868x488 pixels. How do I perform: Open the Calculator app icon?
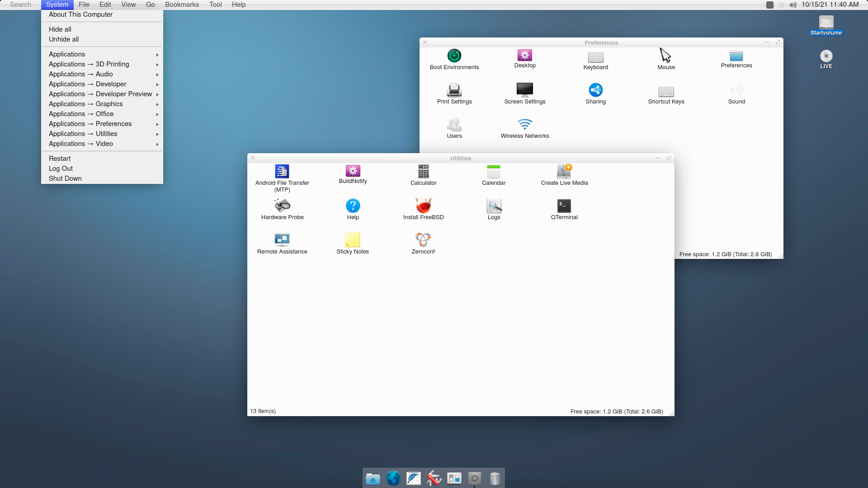coord(423,172)
